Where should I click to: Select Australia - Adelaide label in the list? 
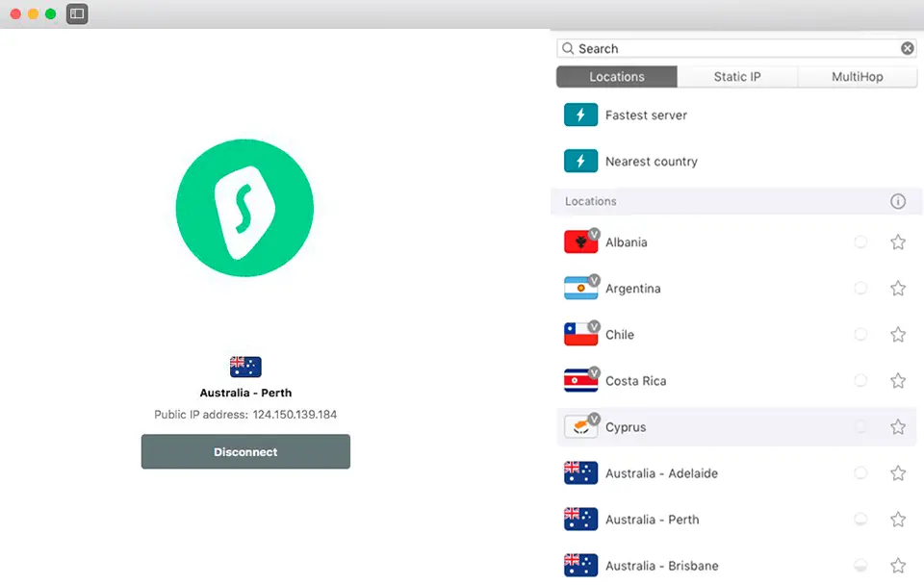[661, 473]
